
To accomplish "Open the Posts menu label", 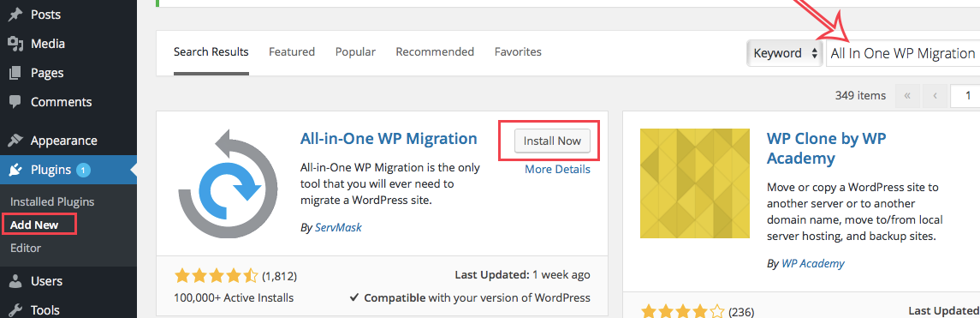I will point(45,15).
